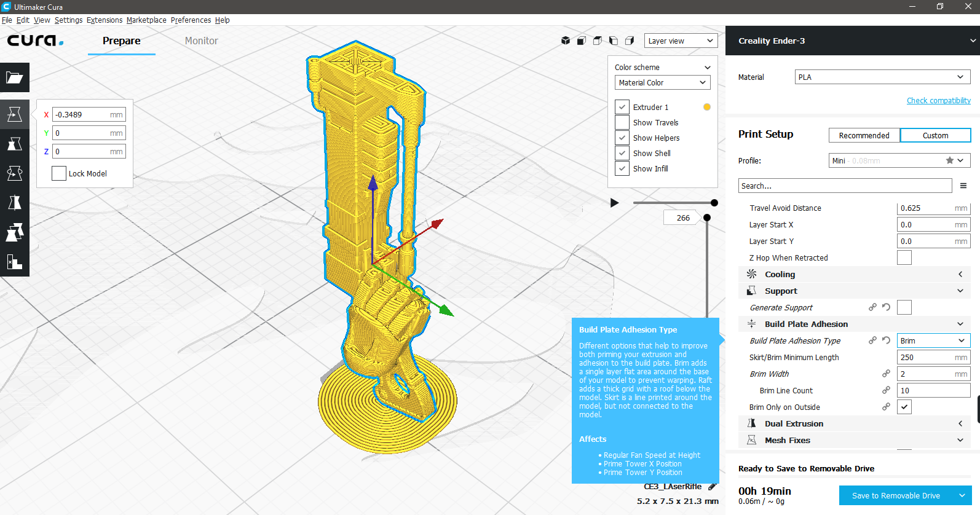
Task: Open the Layer view mode dropdown
Action: coord(681,41)
